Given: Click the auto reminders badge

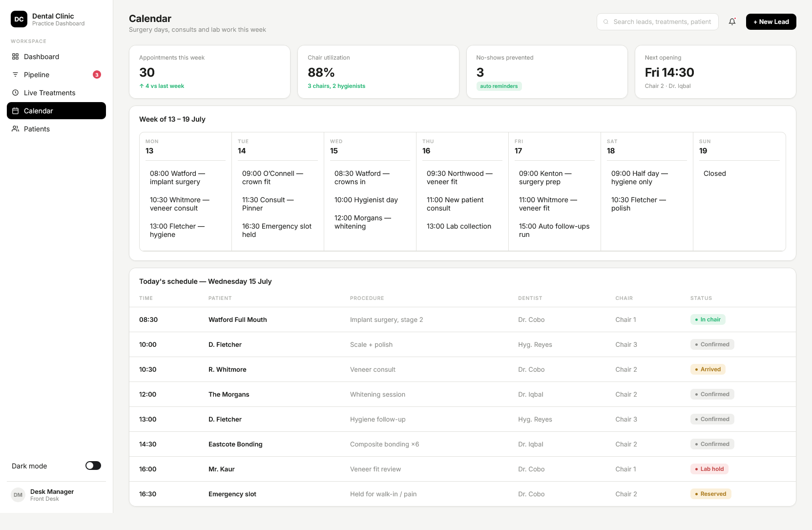Looking at the screenshot, I should point(499,86).
